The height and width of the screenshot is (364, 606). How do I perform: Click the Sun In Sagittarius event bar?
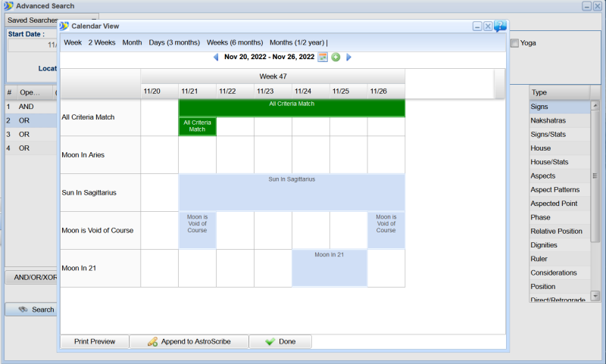point(292,193)
